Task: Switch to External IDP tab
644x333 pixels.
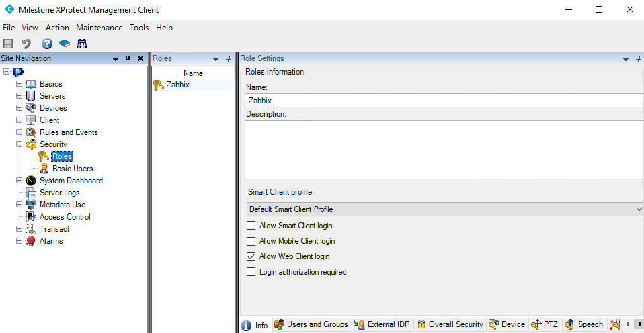Action: 383,324
